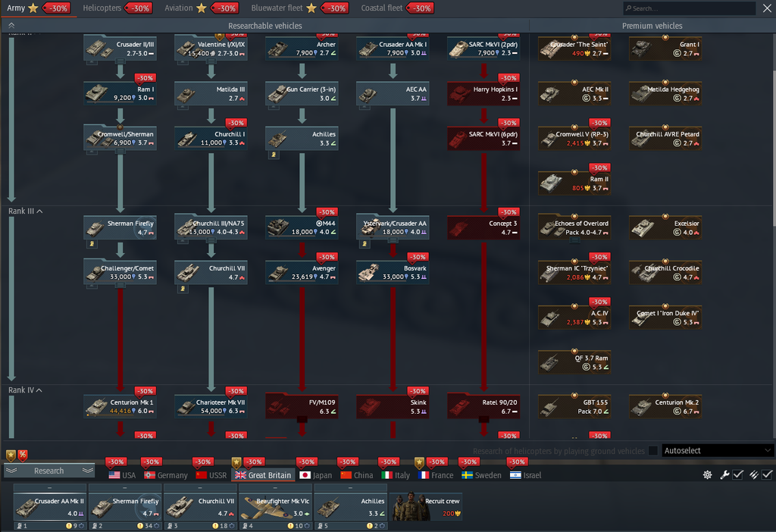This screenshot has height=532, width=776.
Task: Switch to the Japan nation
Action: point(316,475)
